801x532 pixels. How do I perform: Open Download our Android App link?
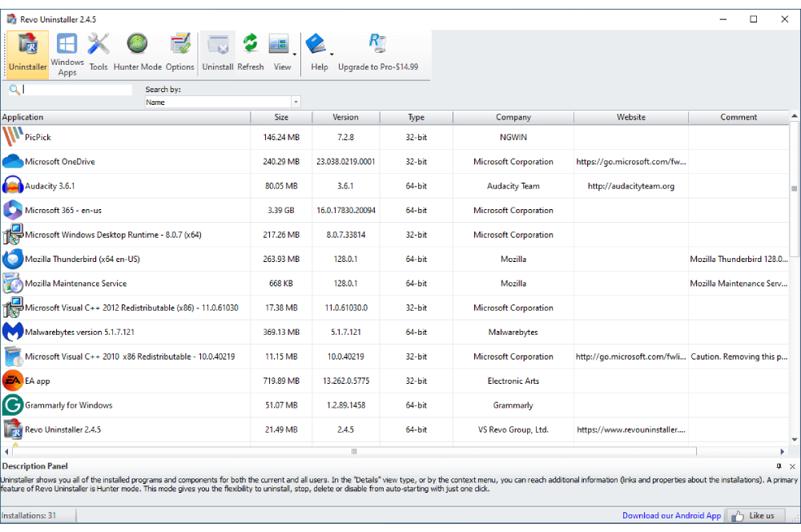tap(671, 515)
